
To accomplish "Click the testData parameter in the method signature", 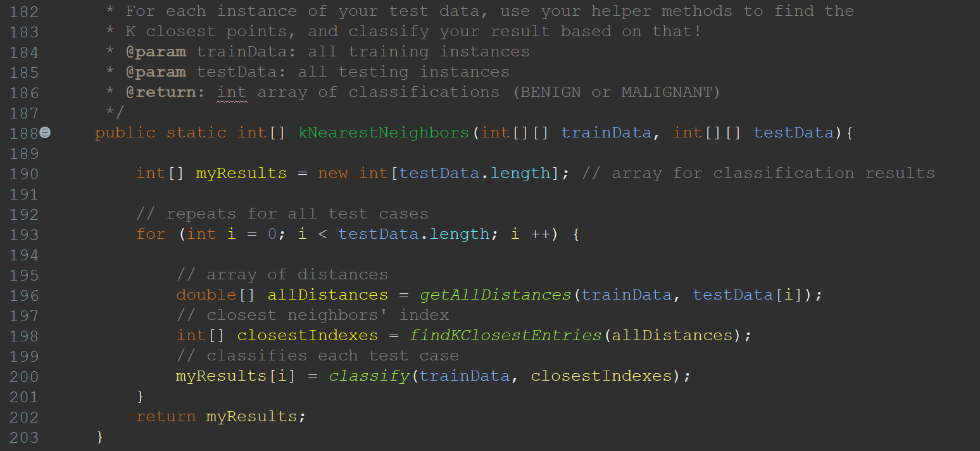I will pyautogui.click(x=793, y=133).
